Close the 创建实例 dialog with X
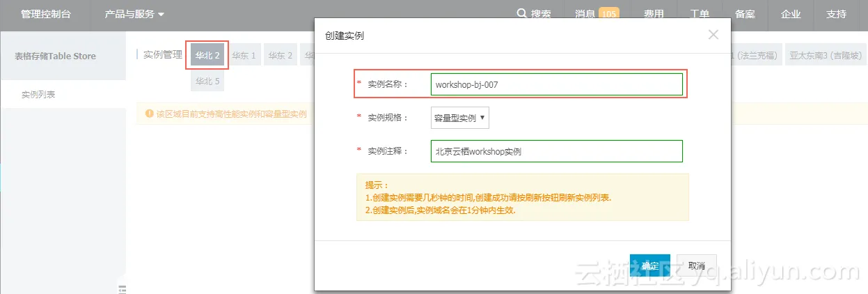The image size is (868, 294). click(x=713, y=35)
